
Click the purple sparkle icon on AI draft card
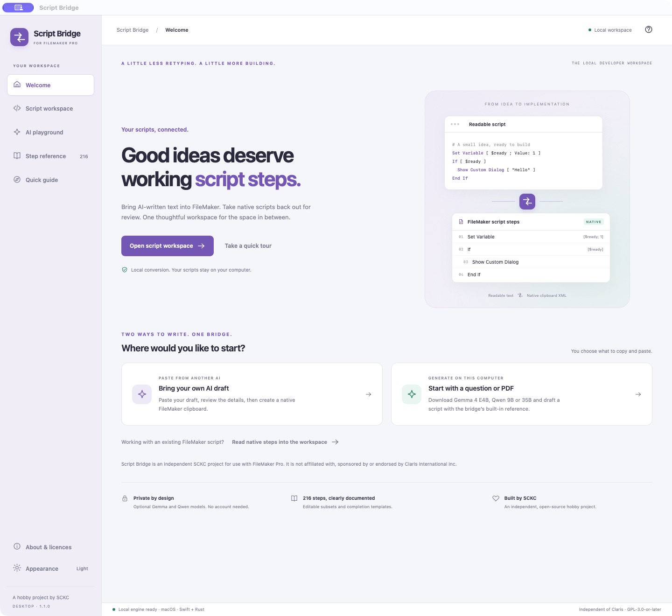point(142,394)
